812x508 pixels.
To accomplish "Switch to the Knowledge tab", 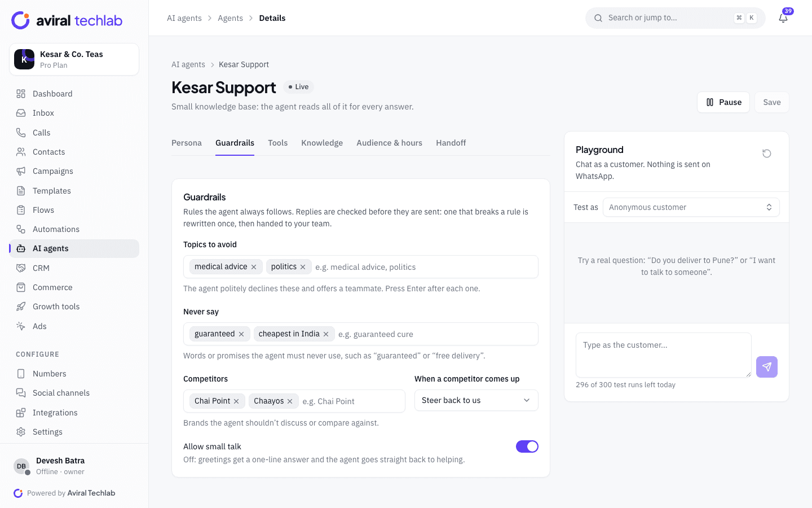I will pyautogui.click(x=322, y=143).
